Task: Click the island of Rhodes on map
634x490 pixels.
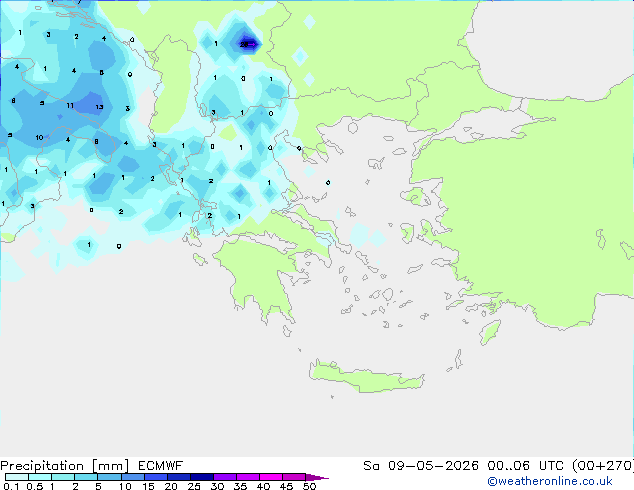Action: [x=490, y=332]
